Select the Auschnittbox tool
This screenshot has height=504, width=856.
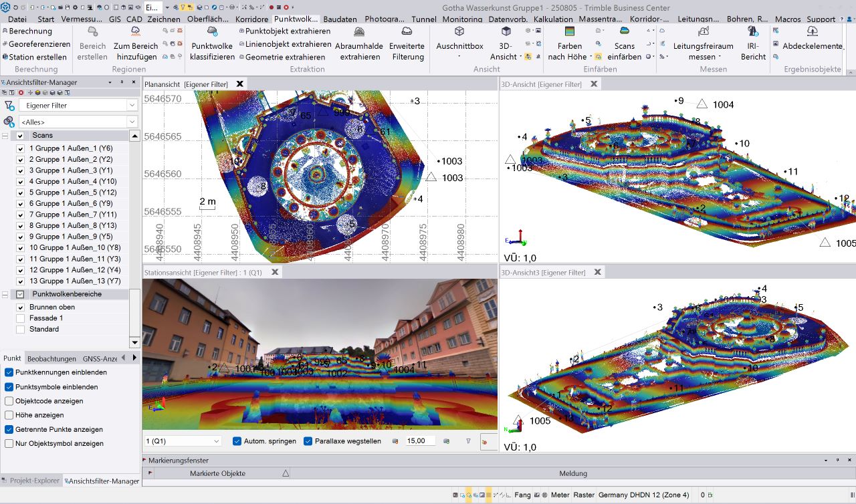tap(459, 32)
